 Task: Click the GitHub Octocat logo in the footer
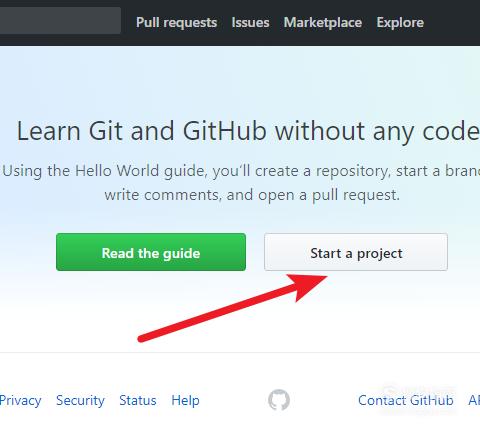pos(279,400)
